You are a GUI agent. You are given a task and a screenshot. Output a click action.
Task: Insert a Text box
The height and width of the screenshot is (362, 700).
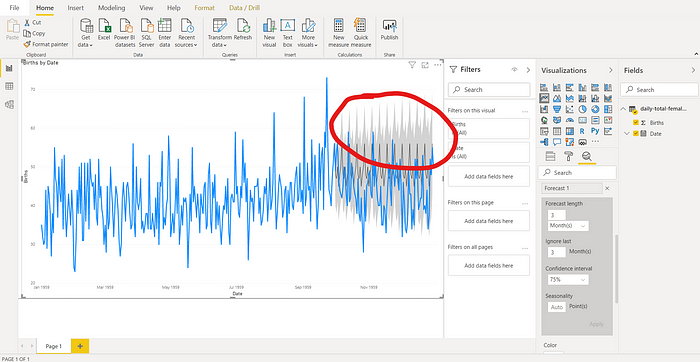tap(288, 33)
